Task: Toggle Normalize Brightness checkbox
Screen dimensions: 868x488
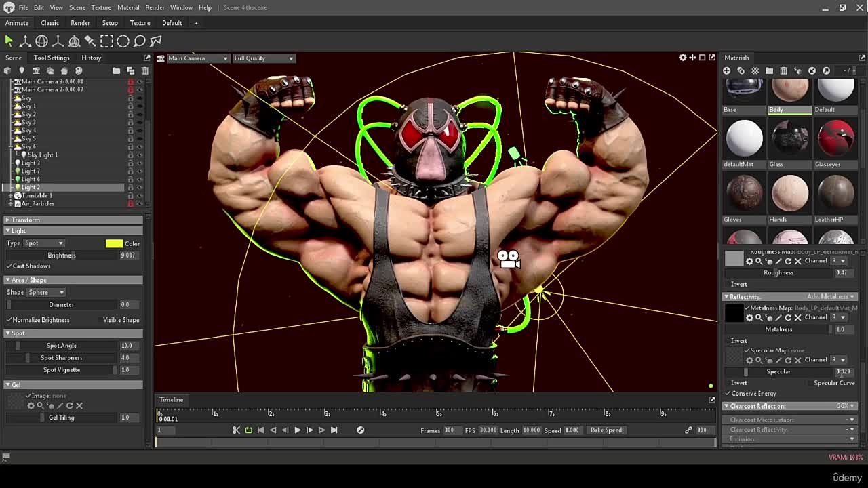Action: tap(9, 320)
